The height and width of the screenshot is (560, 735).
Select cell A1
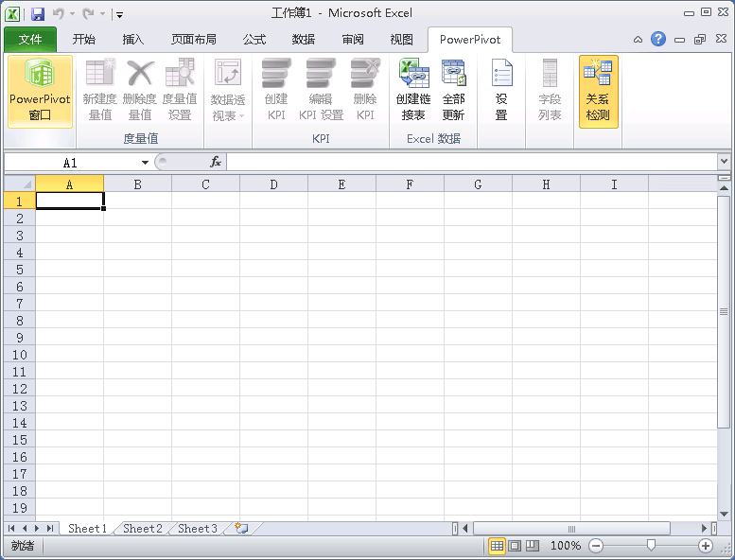click(x=69, y=201)
